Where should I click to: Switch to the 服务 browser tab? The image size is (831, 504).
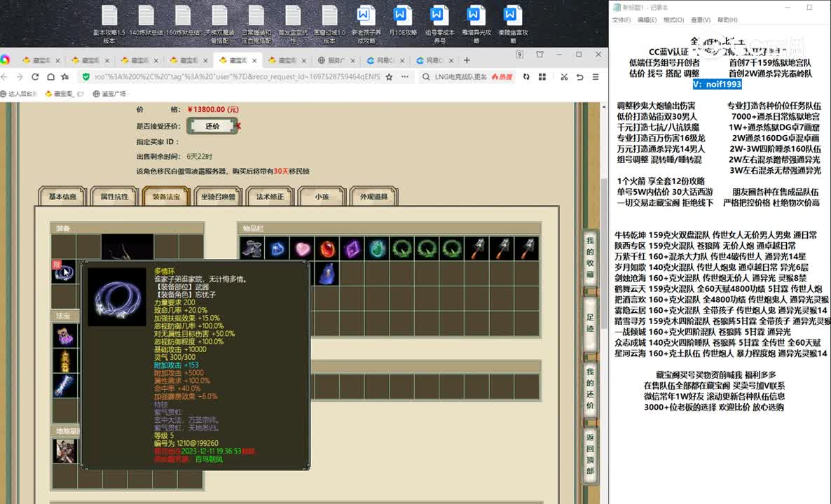[x=336, y=60]
